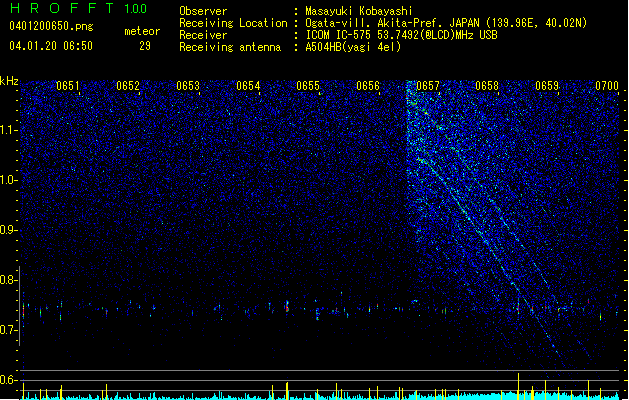The height and width of the screenshot is (400, 629).
Task: Select the file name 0401200650.png
Action: [51, 26]
